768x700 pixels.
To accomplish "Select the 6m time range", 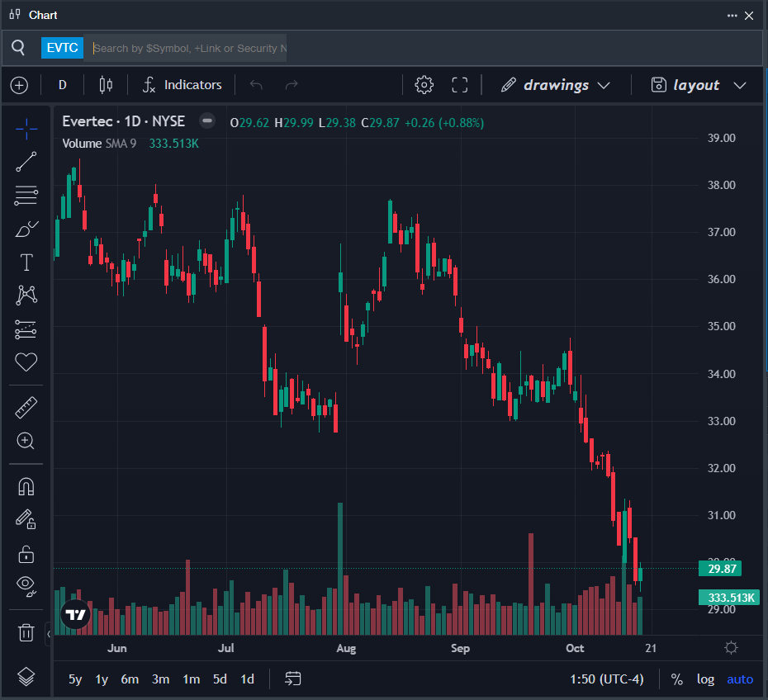I will click(130, 679).
